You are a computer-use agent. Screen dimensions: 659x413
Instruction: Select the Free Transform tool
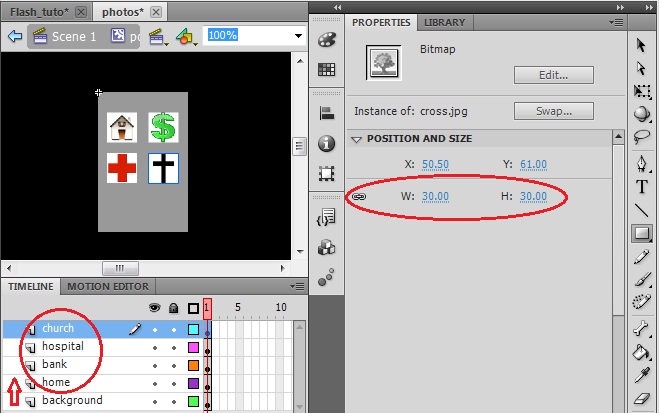point(642,91)
